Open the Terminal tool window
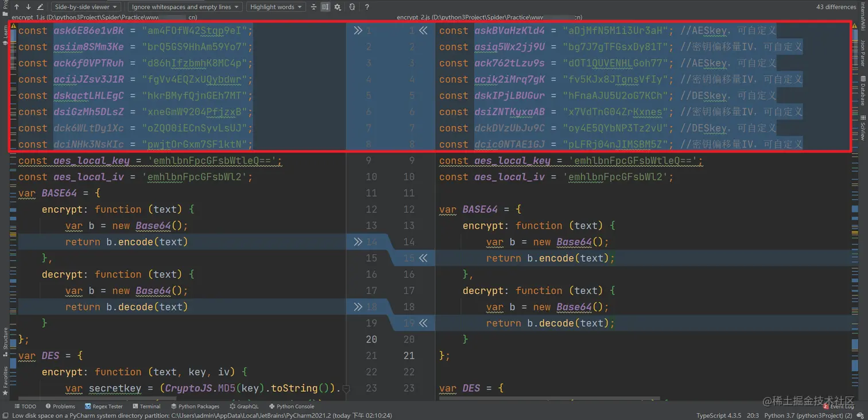Image resolution: width=868 pixels, height=420 pixels. pos(146,406)
